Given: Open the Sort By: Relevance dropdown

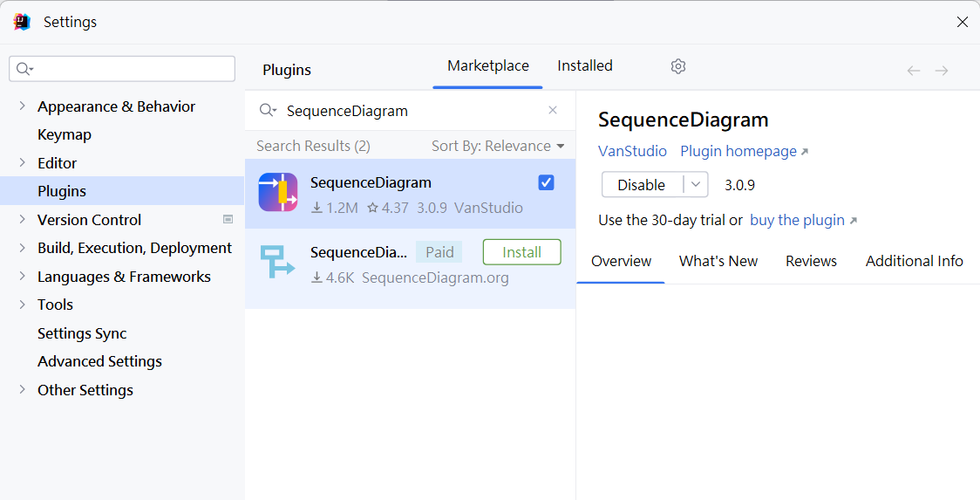Looking at the screenshot, I should click(498, 146).
